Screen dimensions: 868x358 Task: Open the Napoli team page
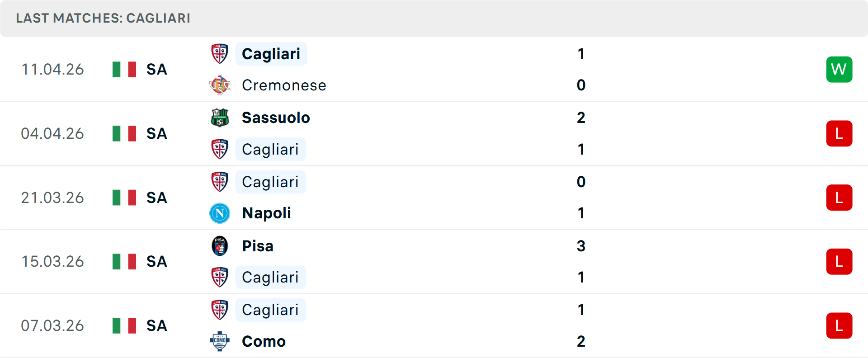[x=266, y=213]
